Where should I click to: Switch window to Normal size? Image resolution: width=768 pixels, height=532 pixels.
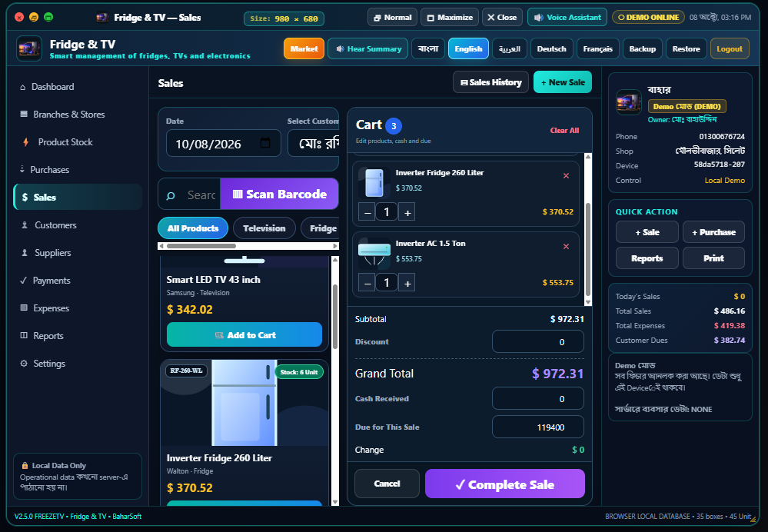[x=392, y=17]
